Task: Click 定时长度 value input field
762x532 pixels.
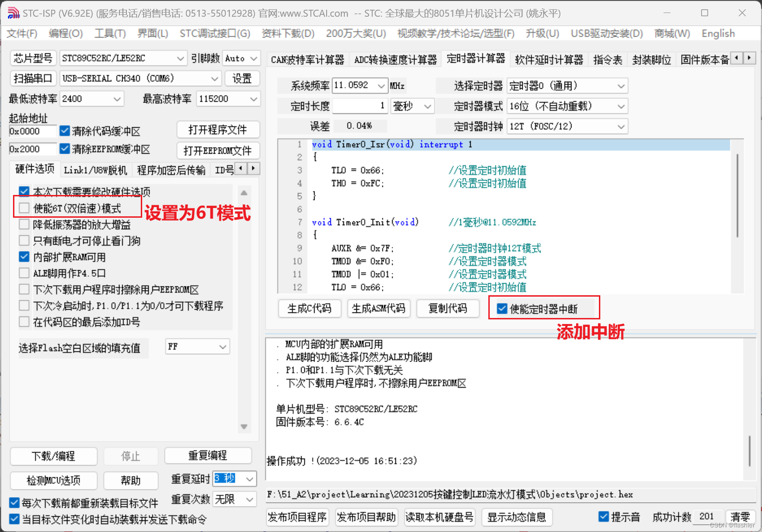Action: pos(360,106)
